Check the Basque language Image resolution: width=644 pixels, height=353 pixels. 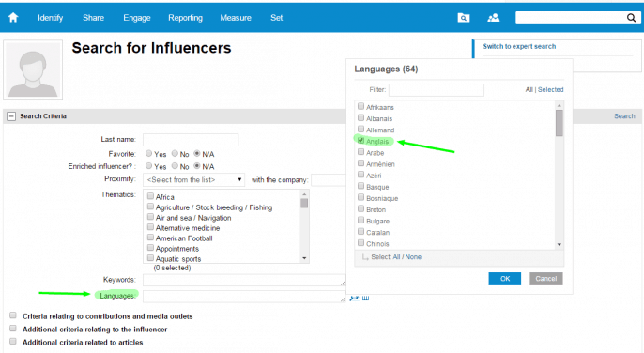(360, 186)
